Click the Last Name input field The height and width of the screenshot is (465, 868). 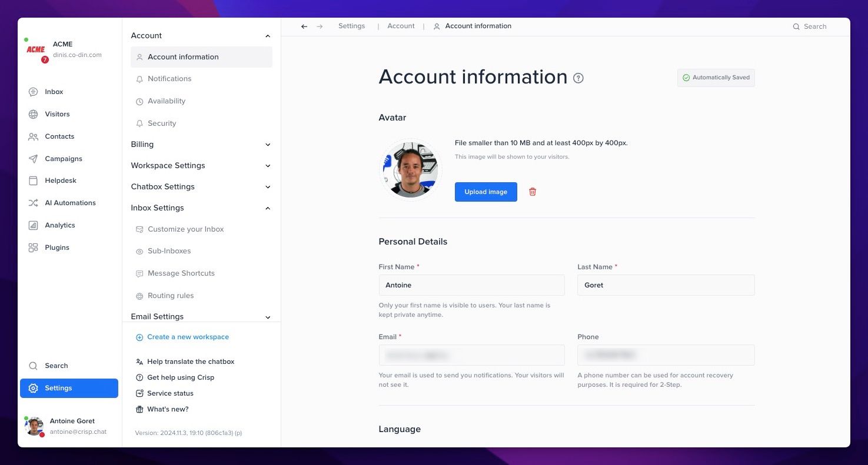[666, 285]
